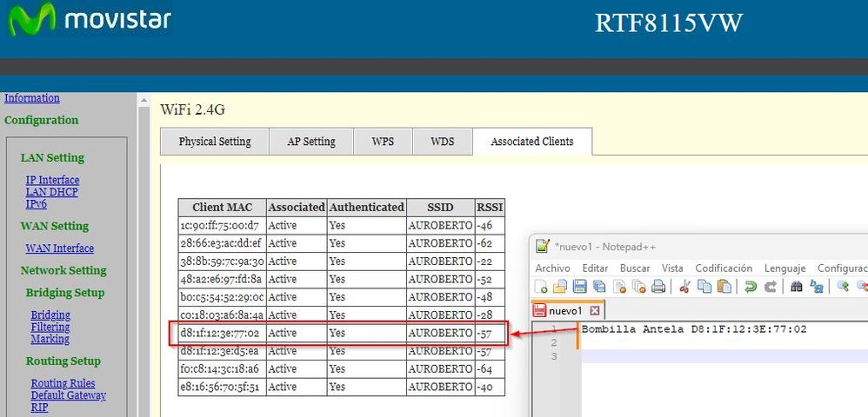Open the Archivo menu
The width and height of the screenshot is (868, 417).
point(552,268)
